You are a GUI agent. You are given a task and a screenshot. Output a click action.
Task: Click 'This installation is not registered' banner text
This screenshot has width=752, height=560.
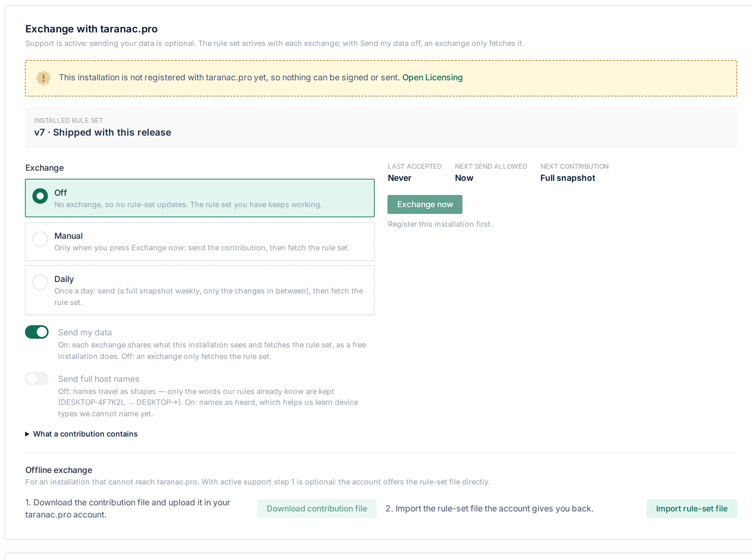229,78
